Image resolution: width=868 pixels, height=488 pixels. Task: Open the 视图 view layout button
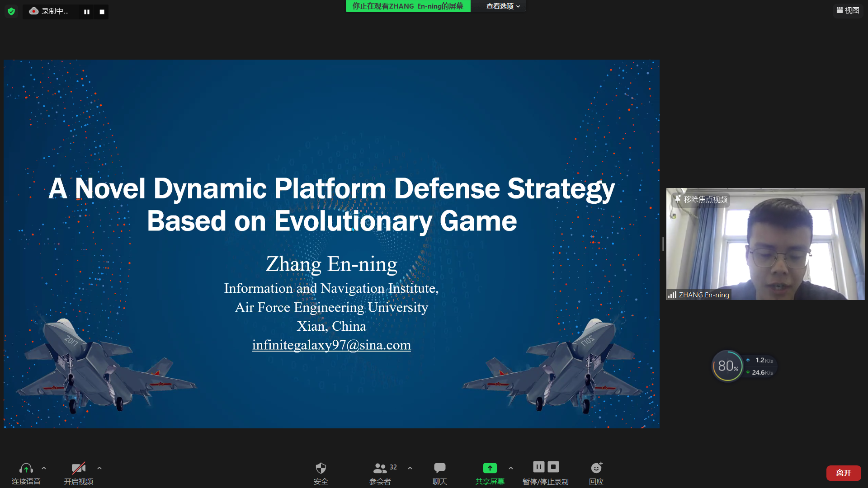click(848, 10)
